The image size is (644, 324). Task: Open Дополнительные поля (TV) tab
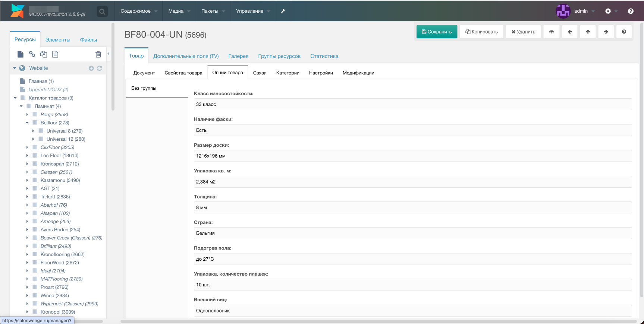[186, 56]
